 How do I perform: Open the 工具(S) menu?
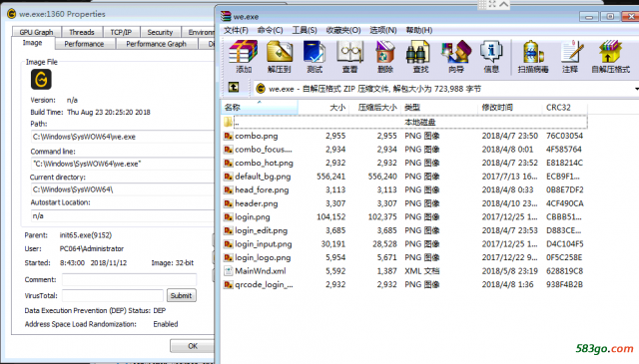(x=305, y=30)
